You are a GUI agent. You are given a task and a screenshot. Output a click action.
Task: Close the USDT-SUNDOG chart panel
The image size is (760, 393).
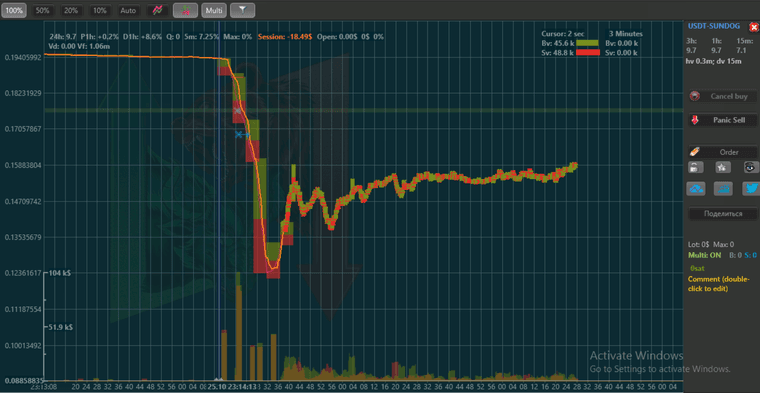tap(754, 27)
